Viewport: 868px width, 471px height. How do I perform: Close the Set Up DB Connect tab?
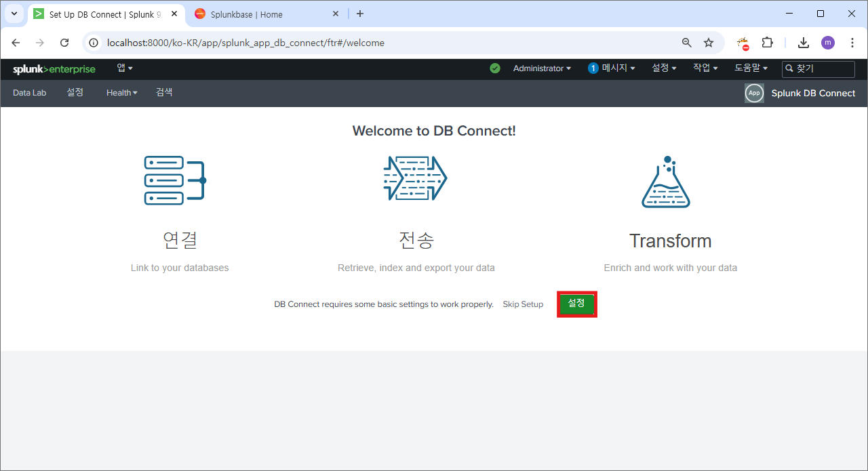pyautogui.click(x=174, y=14)
